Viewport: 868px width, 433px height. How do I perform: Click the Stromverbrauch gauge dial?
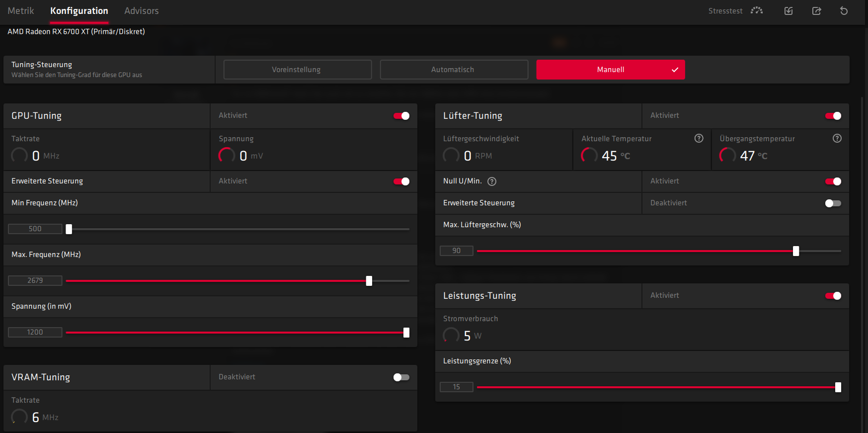point(451,336)
